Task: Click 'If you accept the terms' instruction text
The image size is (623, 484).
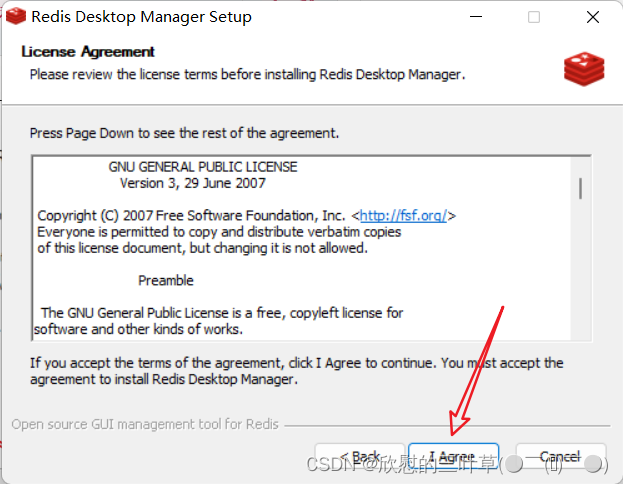Action: [296, 371]
